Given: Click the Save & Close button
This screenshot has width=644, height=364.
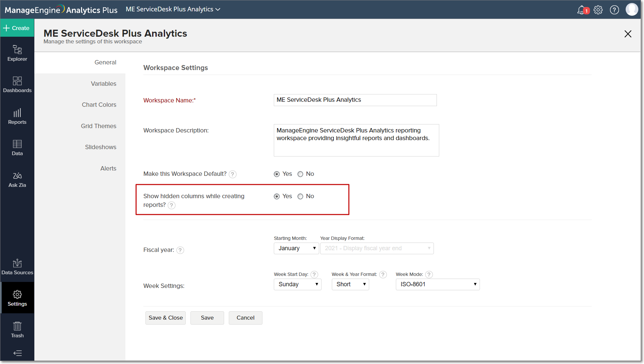Looking at the screenshot, I should click(x=165, y=318).
